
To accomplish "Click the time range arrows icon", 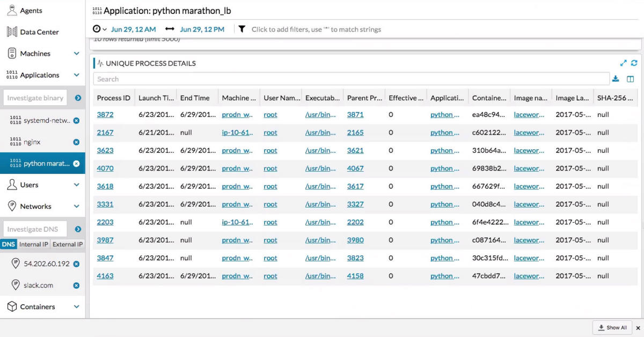I will [x=170, y=29].
